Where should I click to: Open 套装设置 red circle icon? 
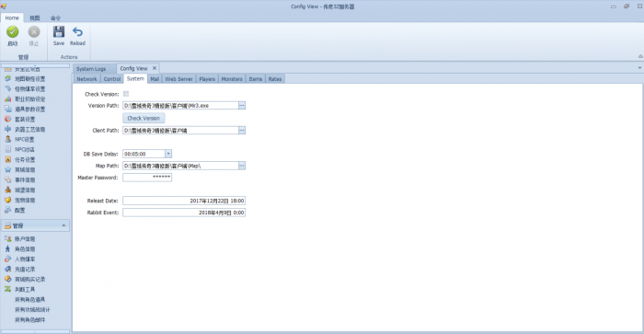[x=7, y=119]
